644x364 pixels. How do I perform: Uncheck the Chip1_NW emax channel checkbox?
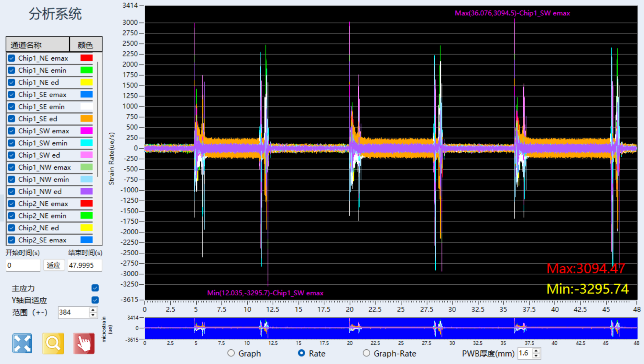(12, 167)
